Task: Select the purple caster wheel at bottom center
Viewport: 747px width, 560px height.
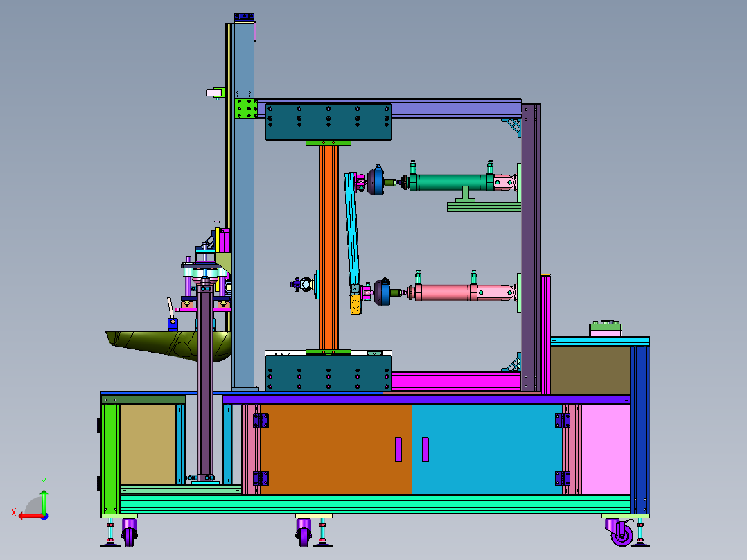Action: (304, 532)
